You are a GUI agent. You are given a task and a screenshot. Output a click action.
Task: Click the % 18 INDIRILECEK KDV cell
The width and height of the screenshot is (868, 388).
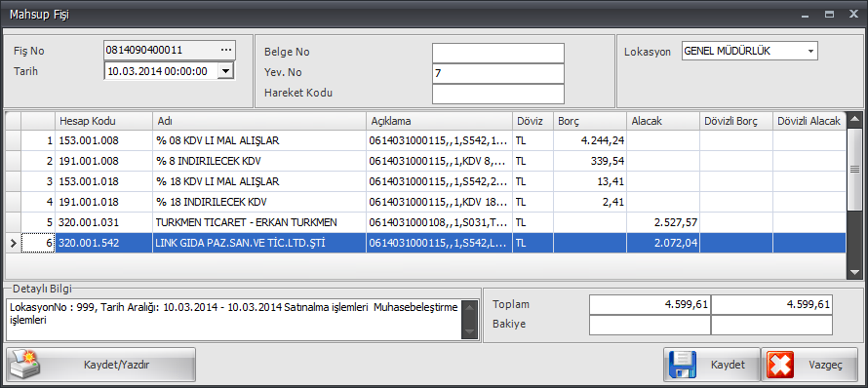pyautogui.click(x=259, y=202)
